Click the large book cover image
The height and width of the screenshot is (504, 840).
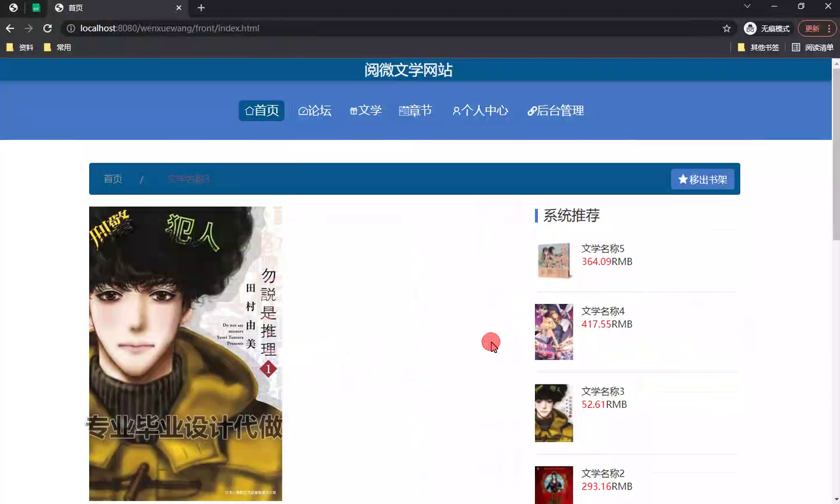click(185, 353)
